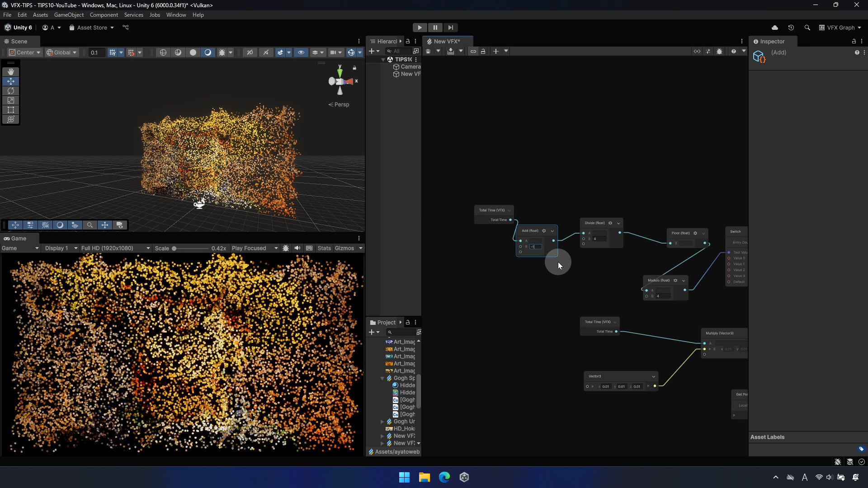Open Play Focused dropdown
The width and height of the screenshot is (868, 488).
click(x=255, y=248)
